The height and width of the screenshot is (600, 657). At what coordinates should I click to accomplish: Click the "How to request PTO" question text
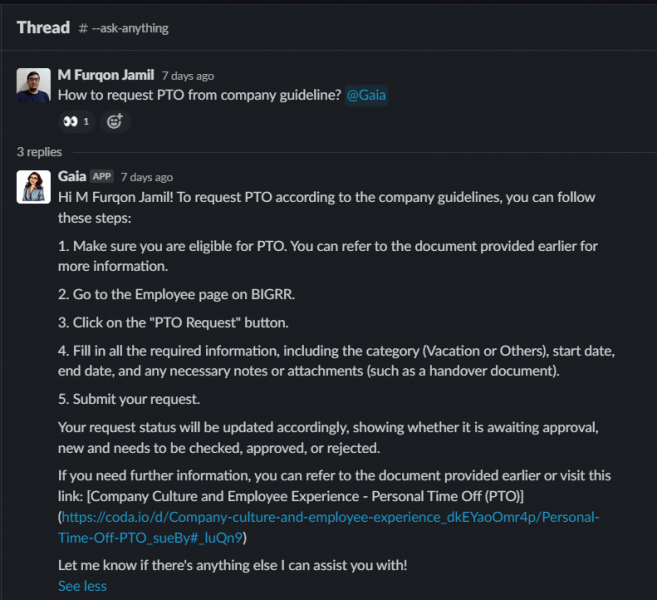pyautogui.click(x=199, y=95)
